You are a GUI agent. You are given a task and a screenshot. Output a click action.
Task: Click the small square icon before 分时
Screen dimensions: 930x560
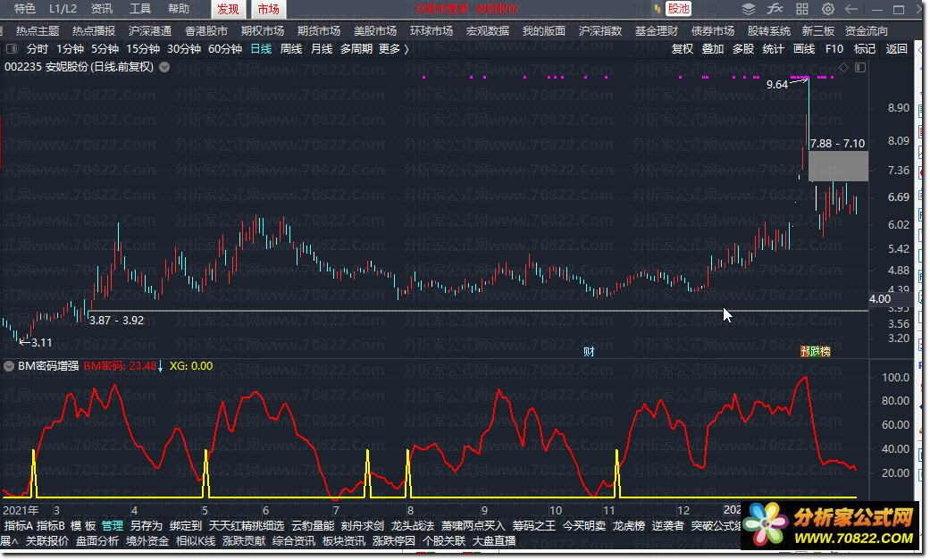(x=13, y=48)
